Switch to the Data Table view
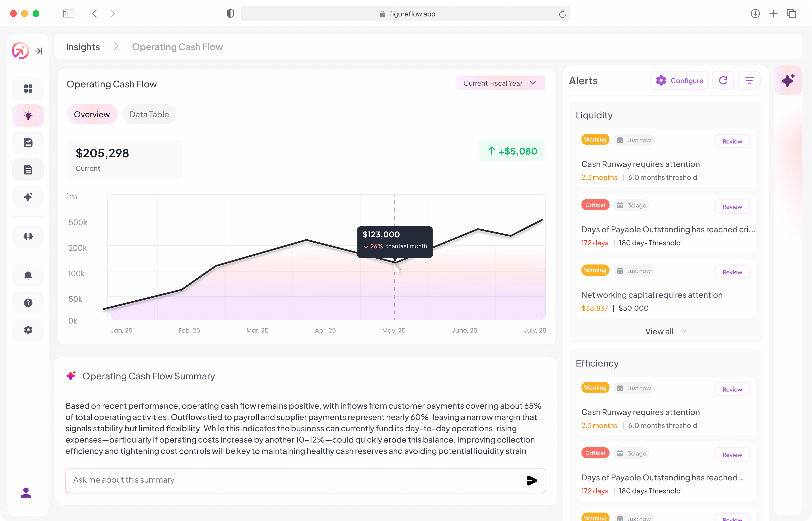The height and width of the screenshot is (521, 812). [x=149, y=114]
